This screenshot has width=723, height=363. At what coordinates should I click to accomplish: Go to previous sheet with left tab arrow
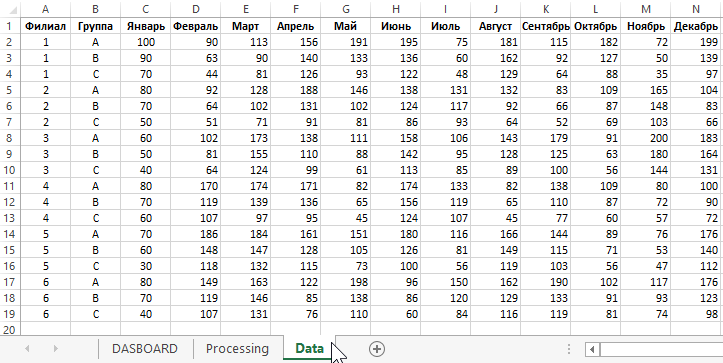[x=27, y=349]
